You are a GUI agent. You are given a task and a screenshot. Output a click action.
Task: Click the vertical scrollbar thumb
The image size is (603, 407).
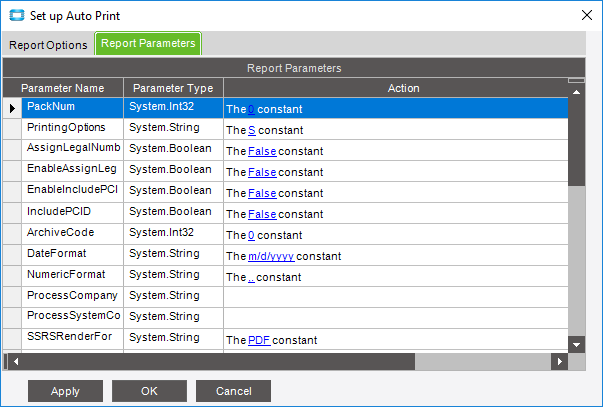[576, 142]
